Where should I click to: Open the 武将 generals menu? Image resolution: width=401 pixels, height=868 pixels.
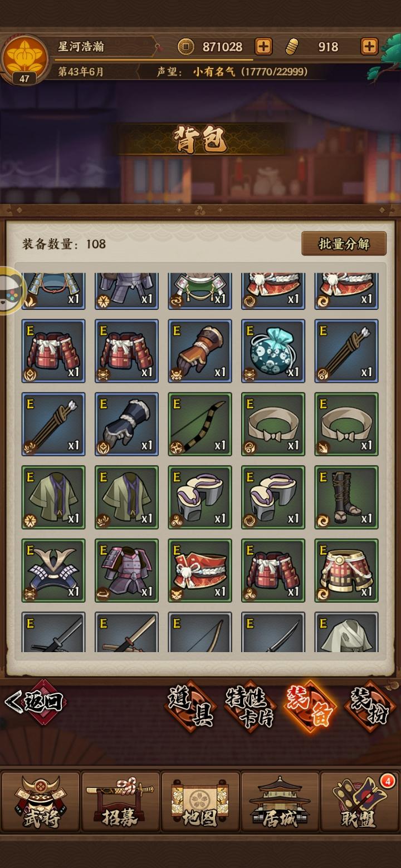click(x=40, y=802)
